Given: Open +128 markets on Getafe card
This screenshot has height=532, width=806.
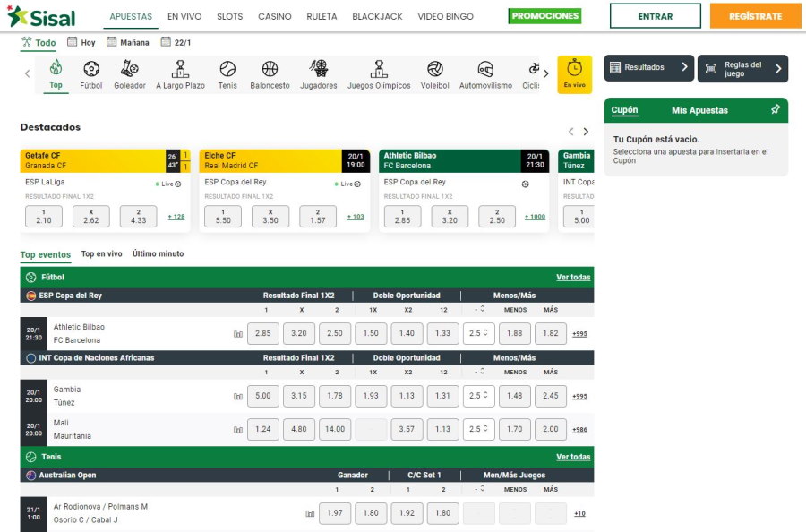Looking at the screenshot, I should (x=176, y=217).
